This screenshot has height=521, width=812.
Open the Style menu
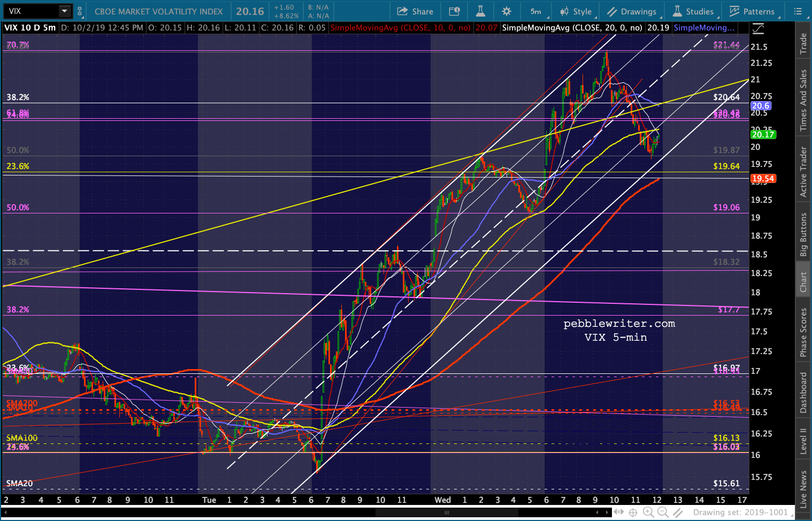(576, 11)
